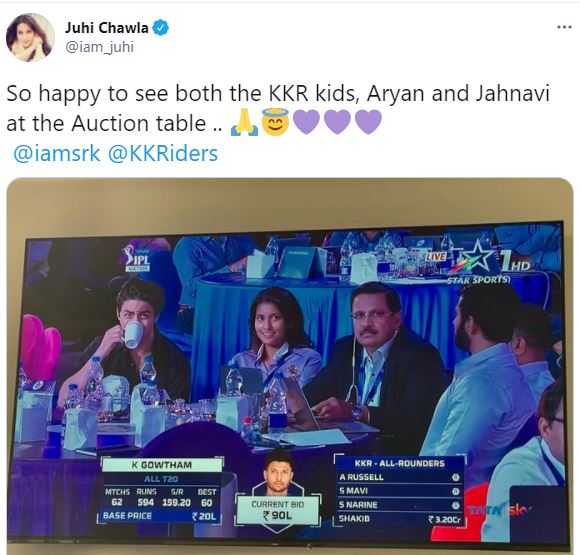Click the @iam_juhi handle
This screenshot has width=580, height=555.
[99, 47]
